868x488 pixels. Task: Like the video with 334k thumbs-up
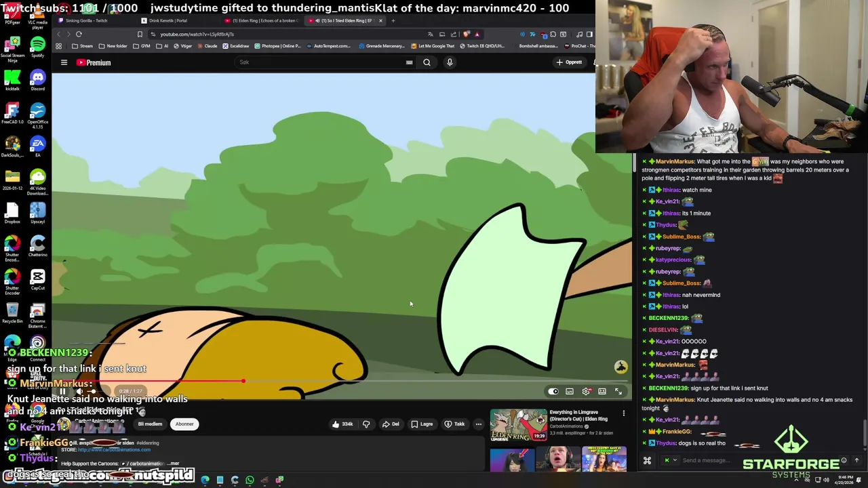click(342, 424)
